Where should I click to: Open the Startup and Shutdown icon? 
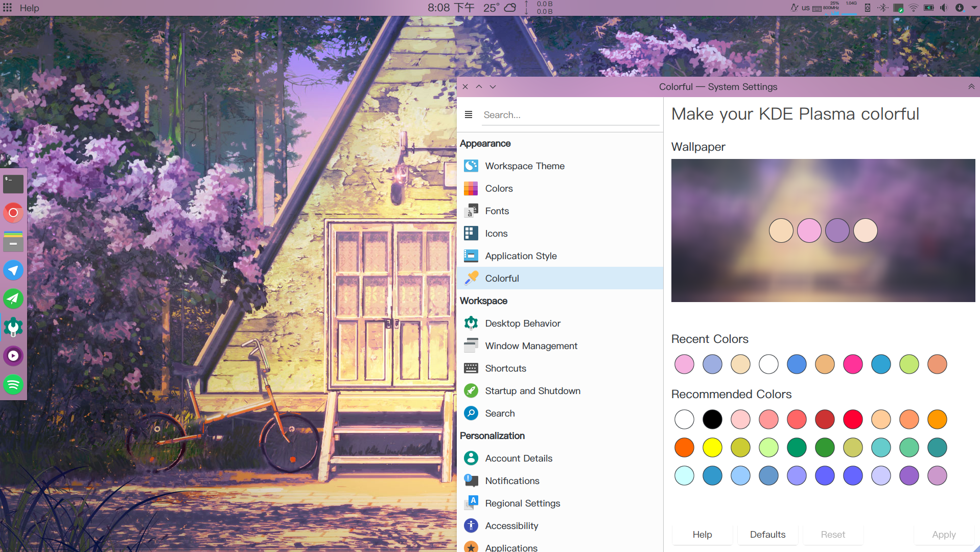[x=471, y=391]
